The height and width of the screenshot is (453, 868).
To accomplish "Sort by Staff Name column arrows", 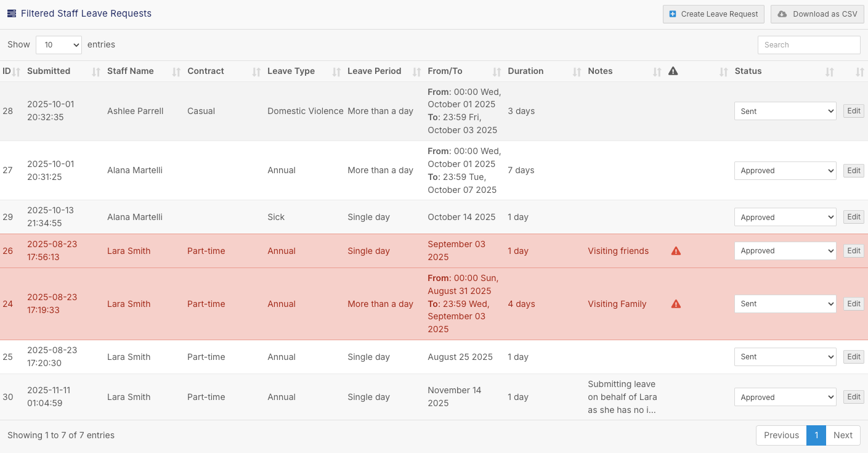I will coord(176,72).
